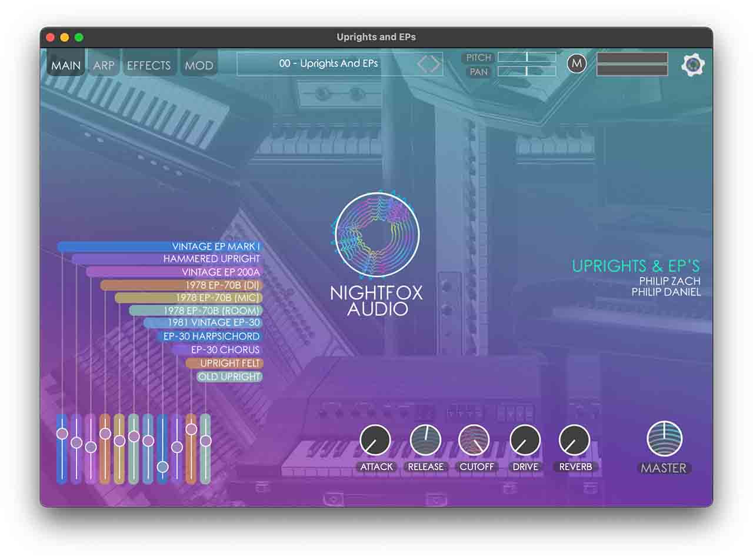Click the Master volume knob

click(664, 439)
